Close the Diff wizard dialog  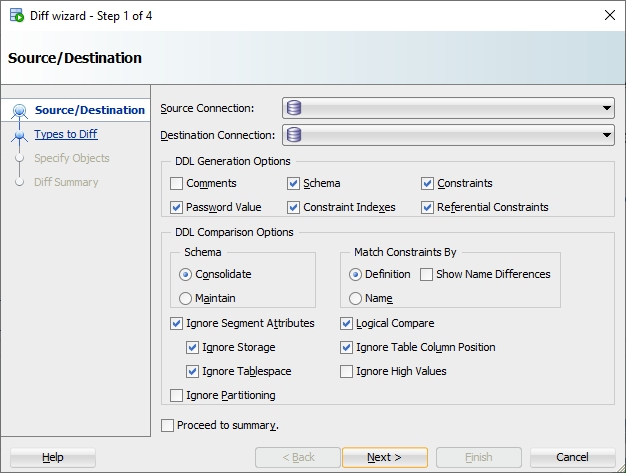[610, 15]
